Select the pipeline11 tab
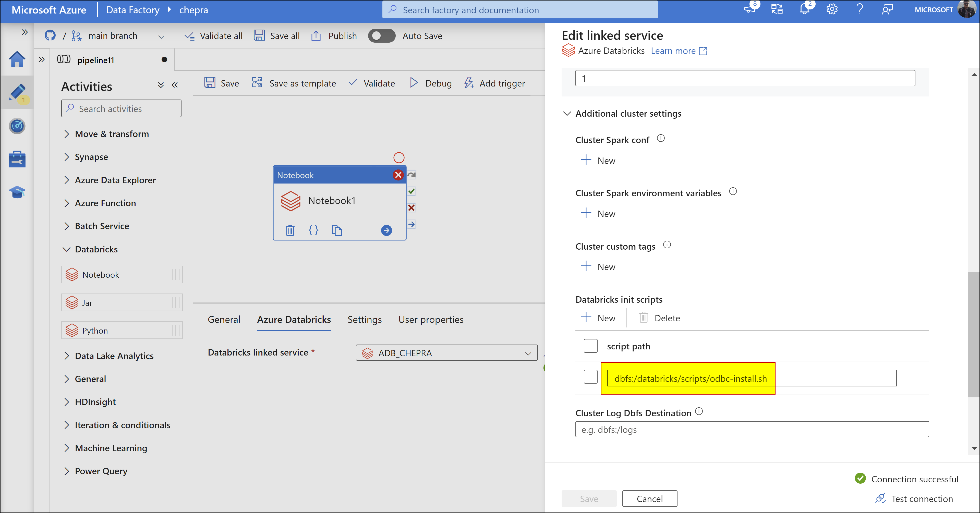This screenshot has width=980, height=513. [x=113, y=60]
